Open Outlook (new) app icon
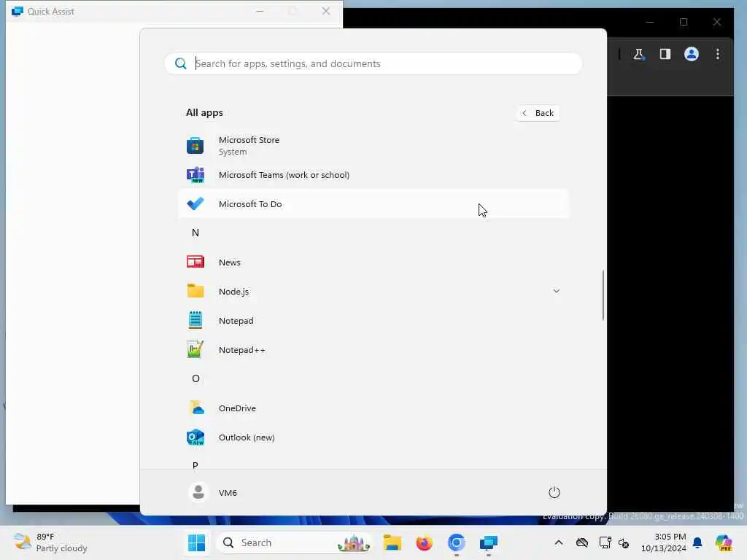Image resolution: width=747 pixels, height=560 pixels. point(196,437)
